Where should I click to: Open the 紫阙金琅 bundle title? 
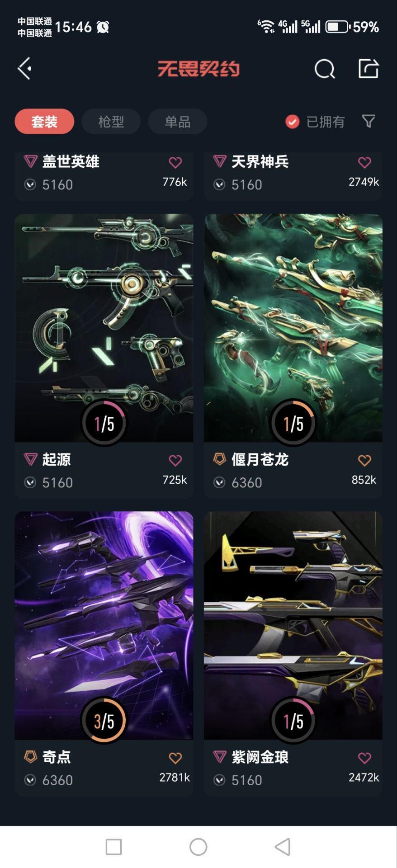[x=260, y=757]
